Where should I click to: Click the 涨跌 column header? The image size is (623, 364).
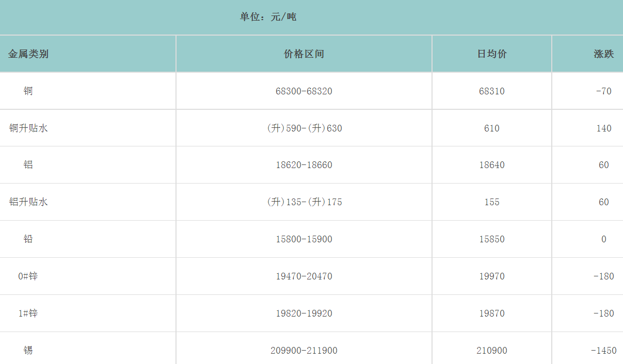tap(603, 54)
